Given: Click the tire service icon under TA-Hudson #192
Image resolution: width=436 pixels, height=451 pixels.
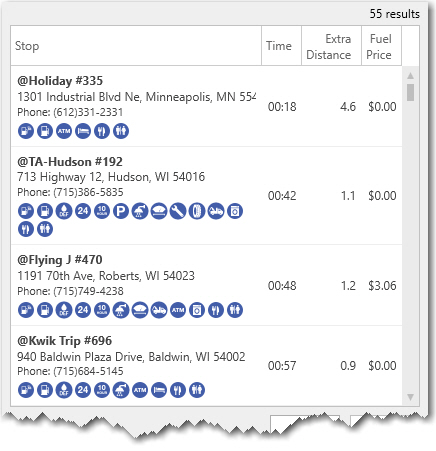Looking at the screenshot, I should 197,211.
